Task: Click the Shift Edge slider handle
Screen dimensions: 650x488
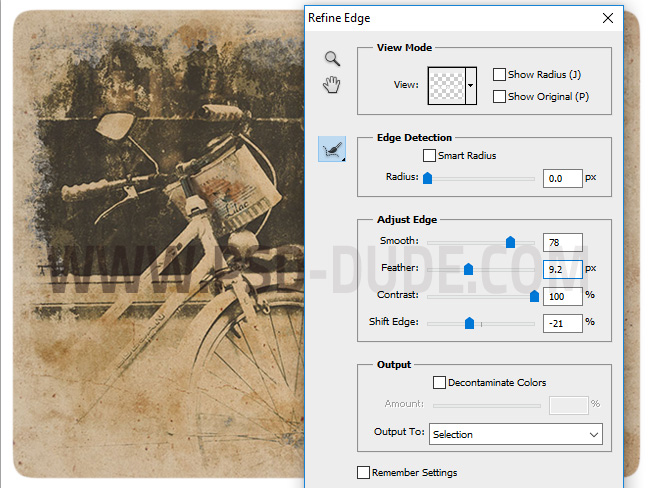Action: coord(468,322)
